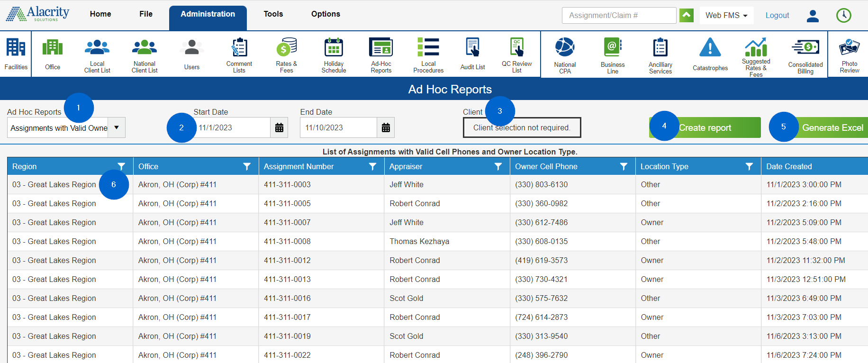Click date 11/2/2023 5:48:00 PM
The height and width of the screenshot is (363, 868).
tap(804, 241)
